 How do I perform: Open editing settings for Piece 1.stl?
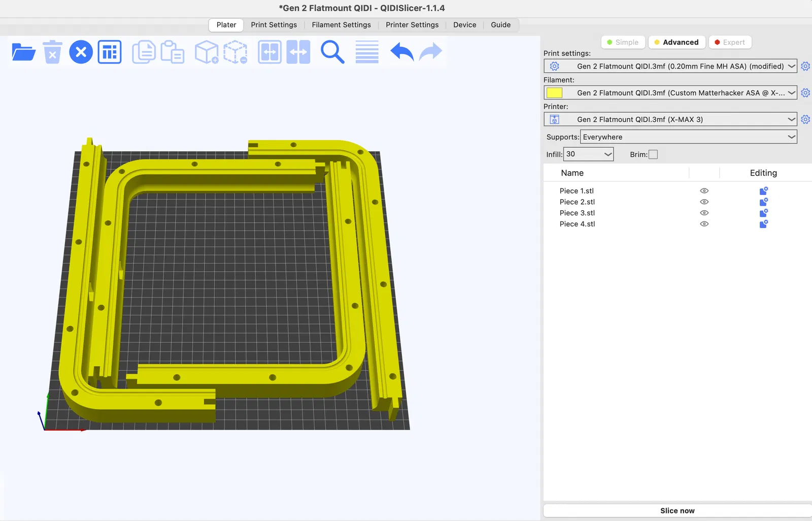(x=763, y=191)
